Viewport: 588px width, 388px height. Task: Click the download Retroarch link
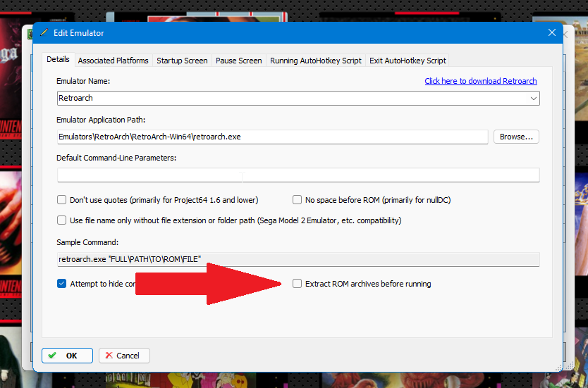click(481, 81)
